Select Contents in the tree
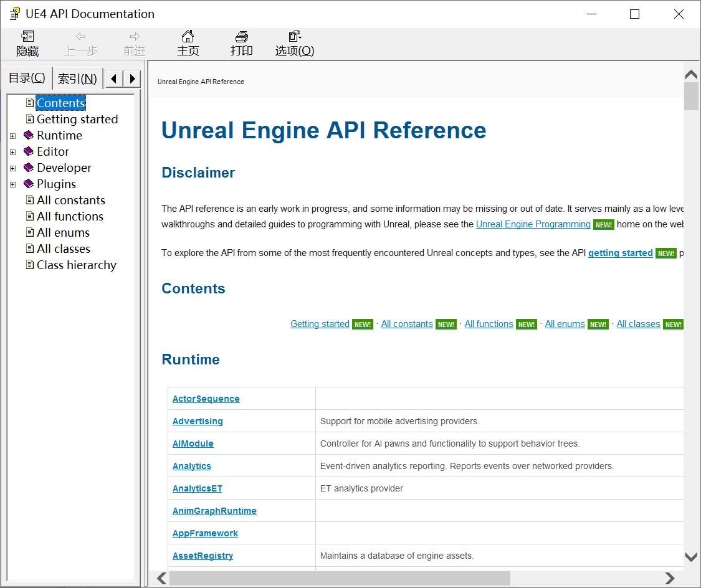Screen dimensions: 701x588 coord(61,103)
